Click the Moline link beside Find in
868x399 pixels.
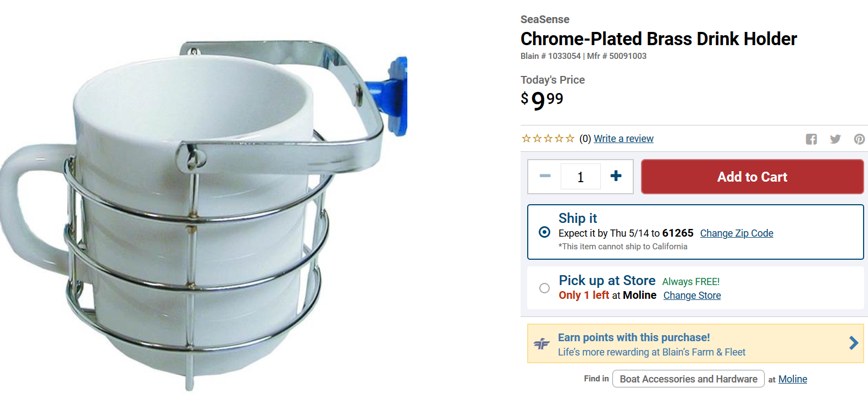792,379
